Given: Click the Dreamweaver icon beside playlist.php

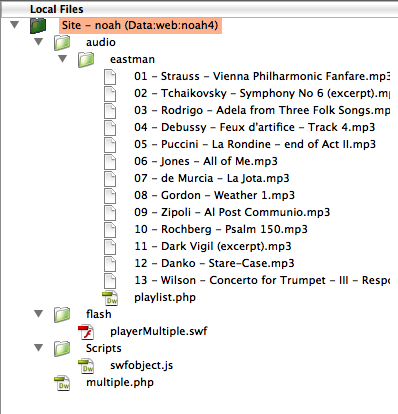Looking at the screenshot, I should (x=110, y=298).
